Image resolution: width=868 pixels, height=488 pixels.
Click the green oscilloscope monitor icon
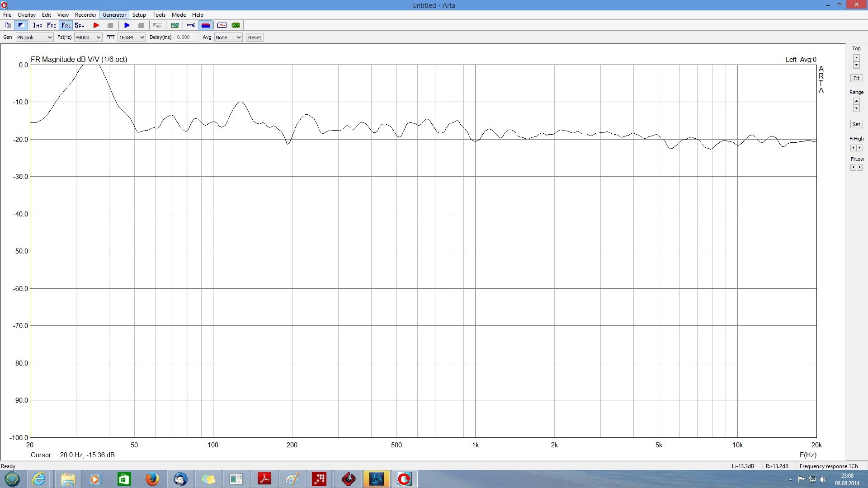pos(236,25)
